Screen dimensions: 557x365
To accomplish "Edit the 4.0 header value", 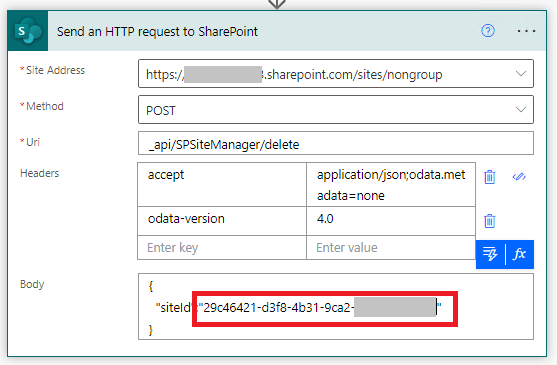I will [391, 221].
